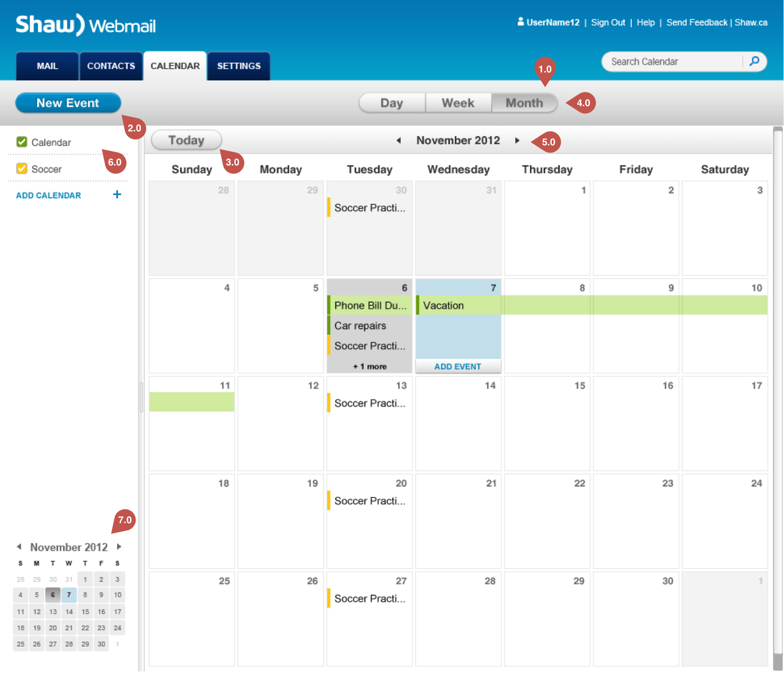Viewport: 784px width, 686px height.
Task: Select day 15 in mini calendar
Action: [x=85, y=611]
